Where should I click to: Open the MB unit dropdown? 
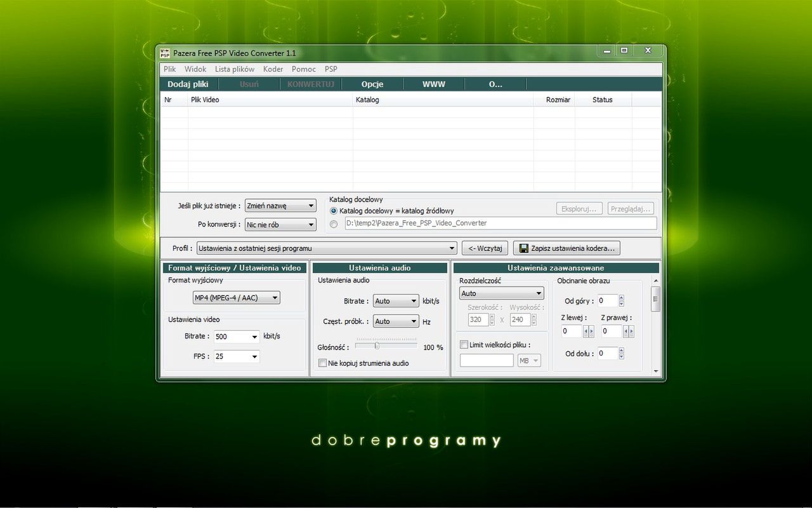pos(529,361)
